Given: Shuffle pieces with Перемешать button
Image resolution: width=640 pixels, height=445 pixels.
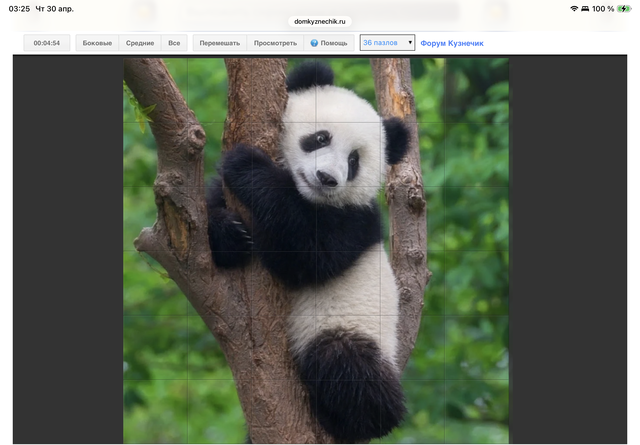Looking at the screenshot, I should (219, 44).
